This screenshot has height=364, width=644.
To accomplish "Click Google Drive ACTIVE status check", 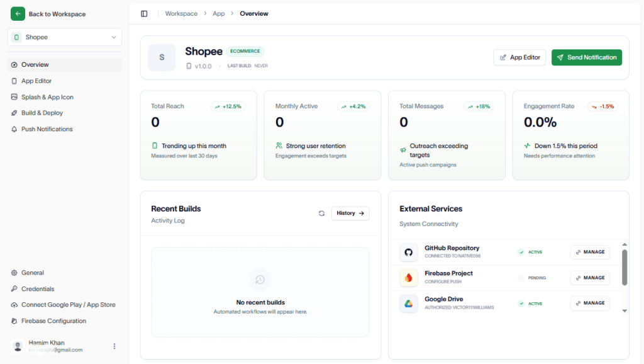I will coord(521,304).
